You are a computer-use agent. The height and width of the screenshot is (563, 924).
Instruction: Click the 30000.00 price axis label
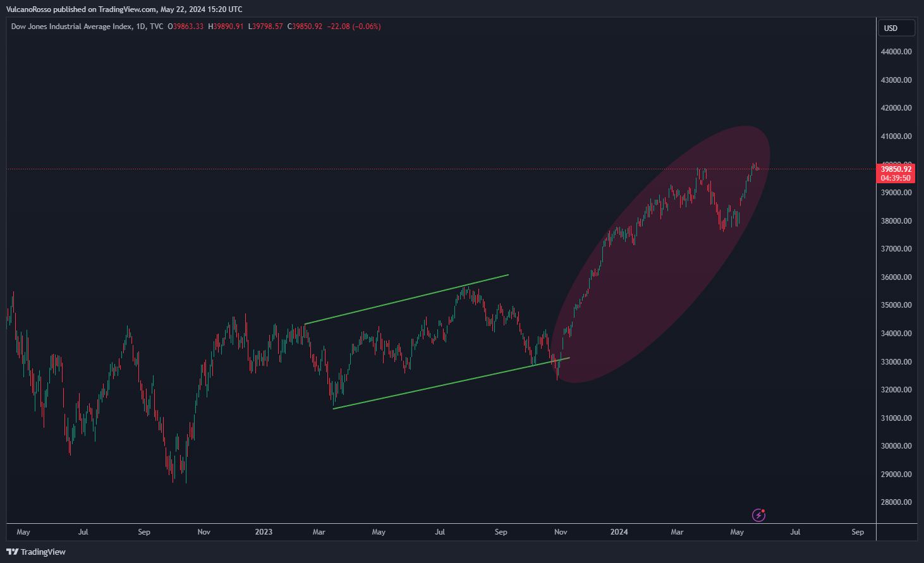[896, 446]
